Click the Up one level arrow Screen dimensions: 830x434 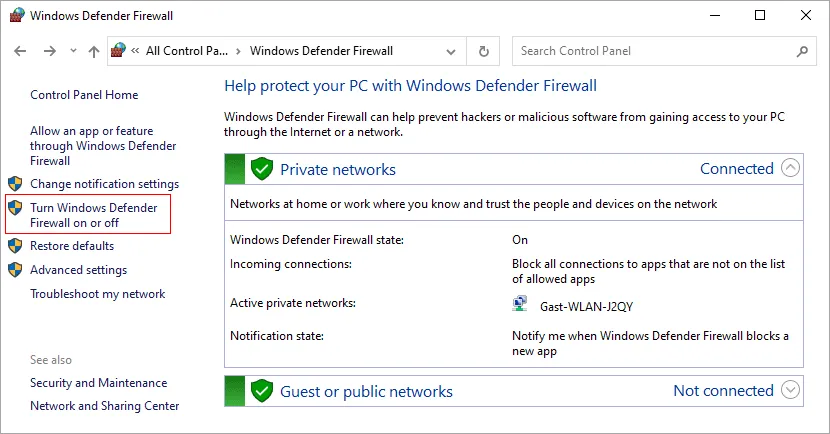[93, 51]
